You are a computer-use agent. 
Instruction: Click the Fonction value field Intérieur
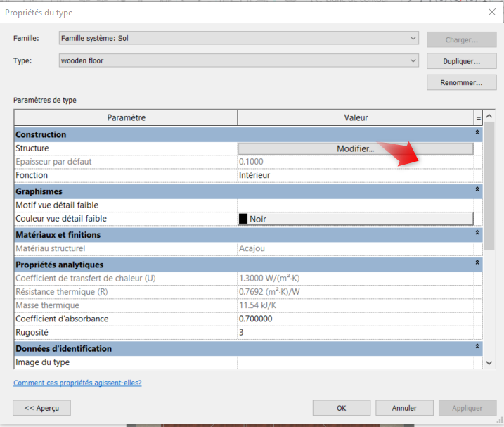click(355, 175)
